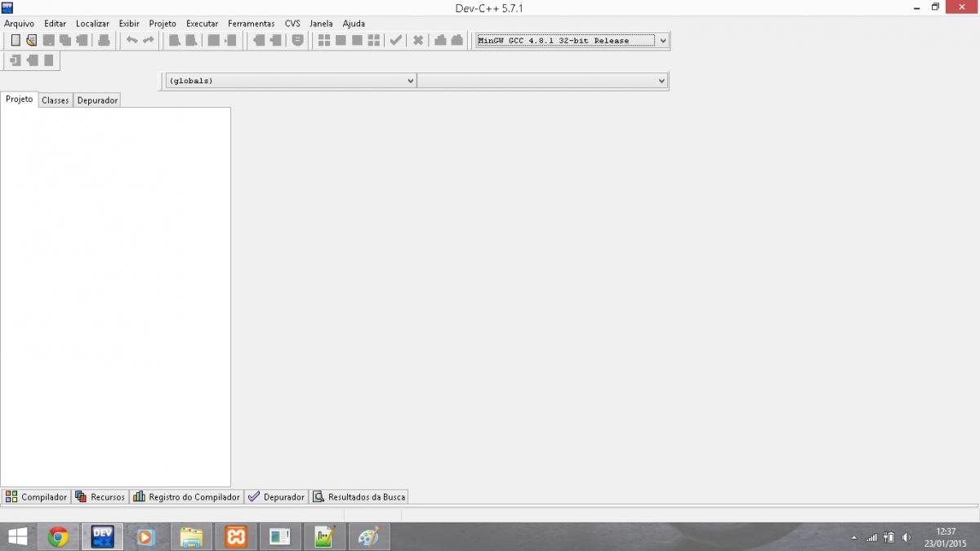Click the Project options icon
980x551 pixels.
point(297,40)
